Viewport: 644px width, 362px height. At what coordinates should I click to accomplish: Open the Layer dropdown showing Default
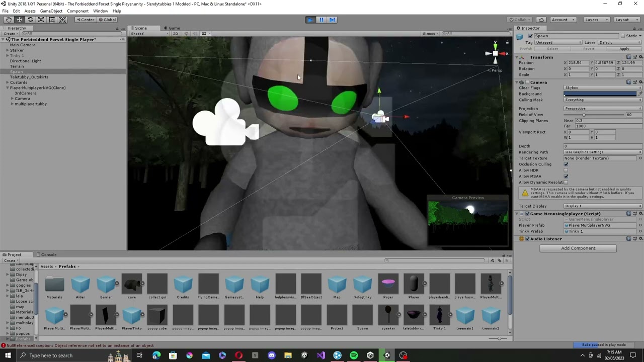click(x=620, y=43)
